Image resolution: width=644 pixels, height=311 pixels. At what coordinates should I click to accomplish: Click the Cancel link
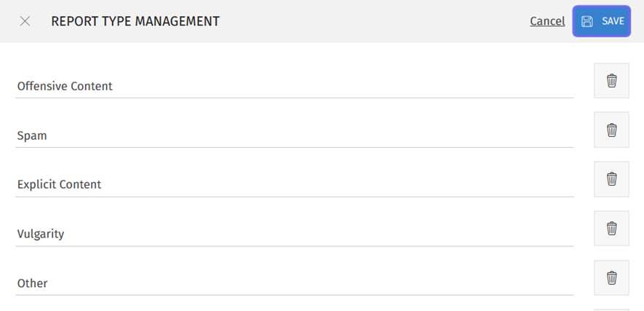[x=547, y=21]
